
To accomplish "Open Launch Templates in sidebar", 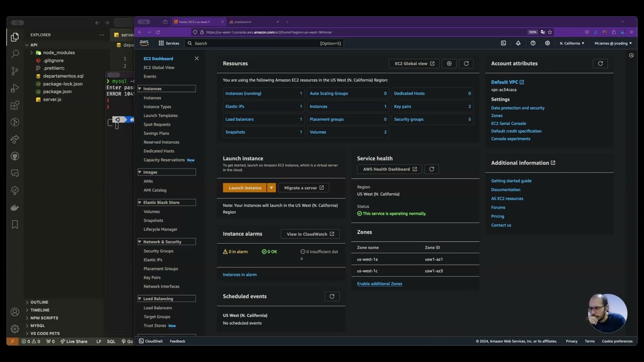I will coord(160,116).
